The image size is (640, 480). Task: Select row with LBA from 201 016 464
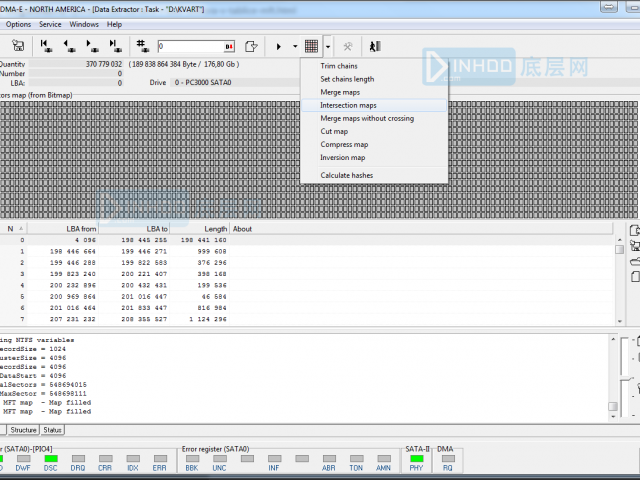[x=307, y=308]
